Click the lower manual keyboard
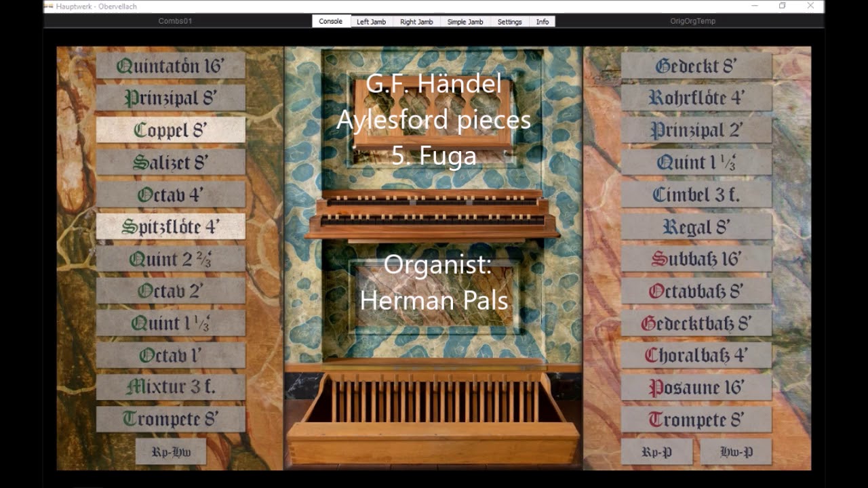868x488 pixels. (x=433, y=220)
